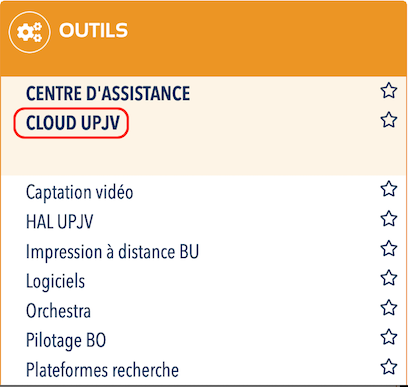
Task: Open Plateformes recherche link
Action: (x=102, y=370)
